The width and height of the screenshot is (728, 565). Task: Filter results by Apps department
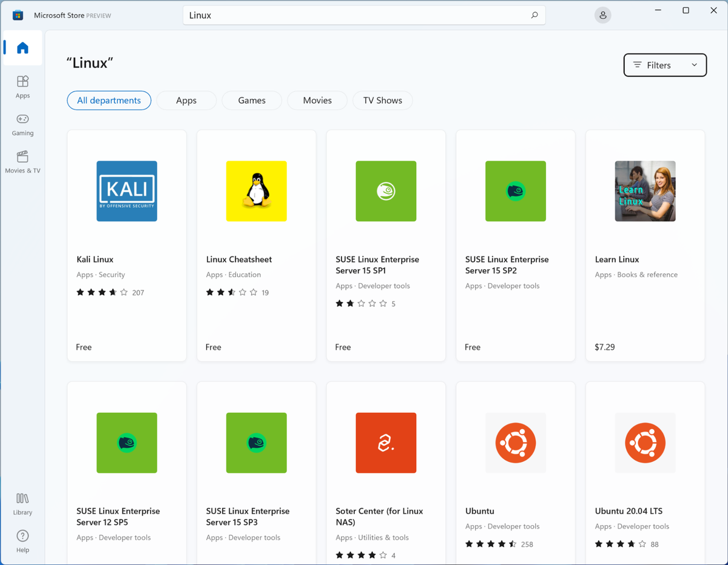click(186, 100)
